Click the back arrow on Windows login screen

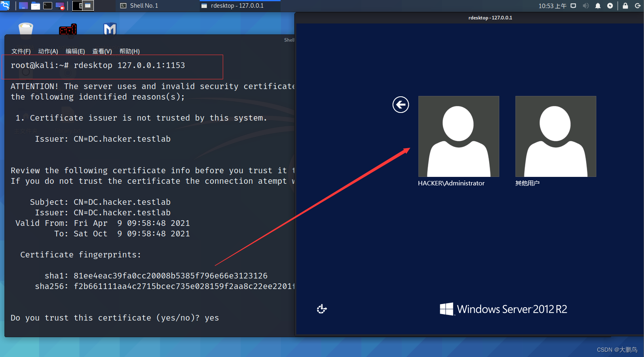[401, 105]
